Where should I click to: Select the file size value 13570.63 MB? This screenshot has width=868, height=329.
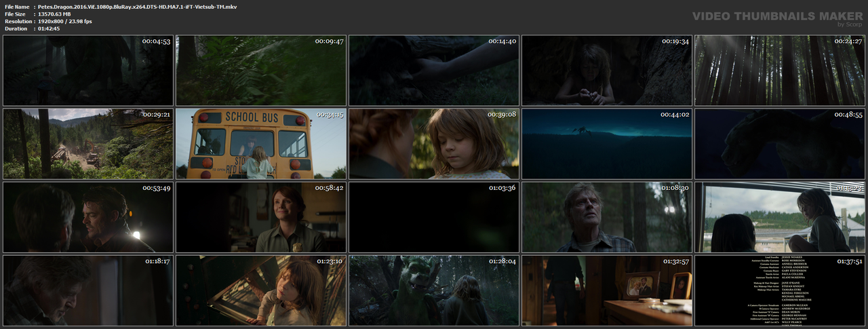(54, 14)
